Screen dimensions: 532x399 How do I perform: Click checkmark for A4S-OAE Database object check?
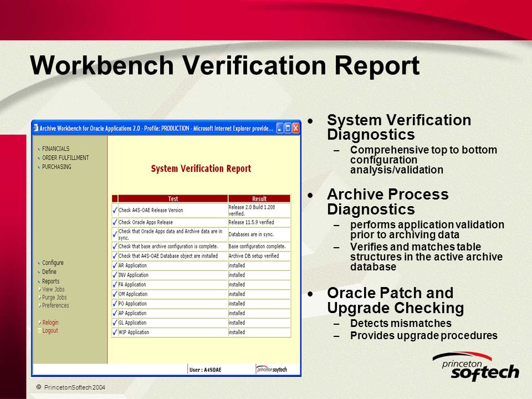(x=115, y=256)
